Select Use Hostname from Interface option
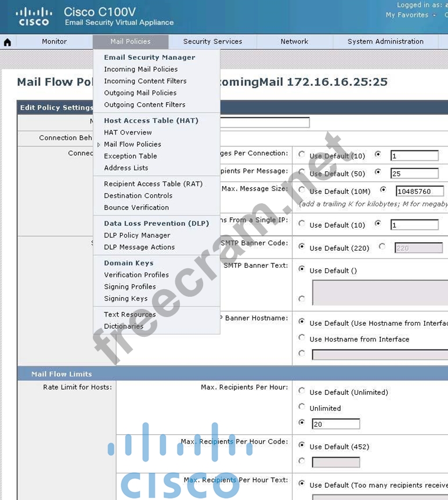 [302, 337]
